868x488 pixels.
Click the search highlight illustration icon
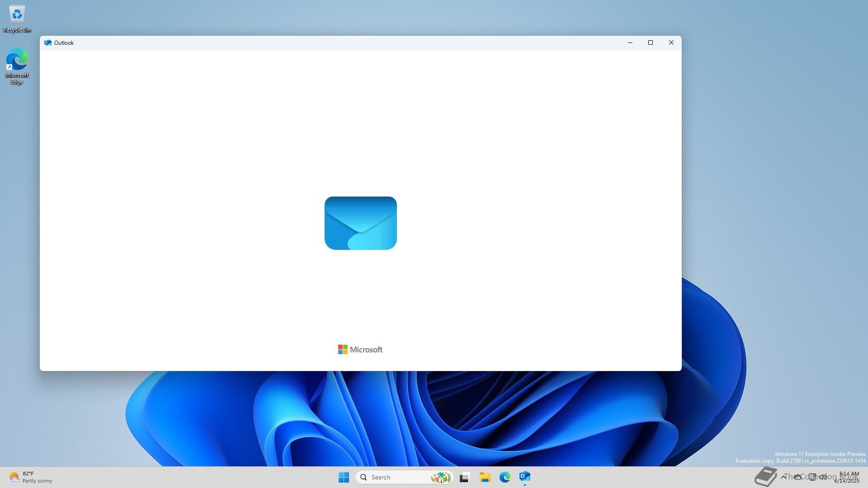[x=440, y=477]
